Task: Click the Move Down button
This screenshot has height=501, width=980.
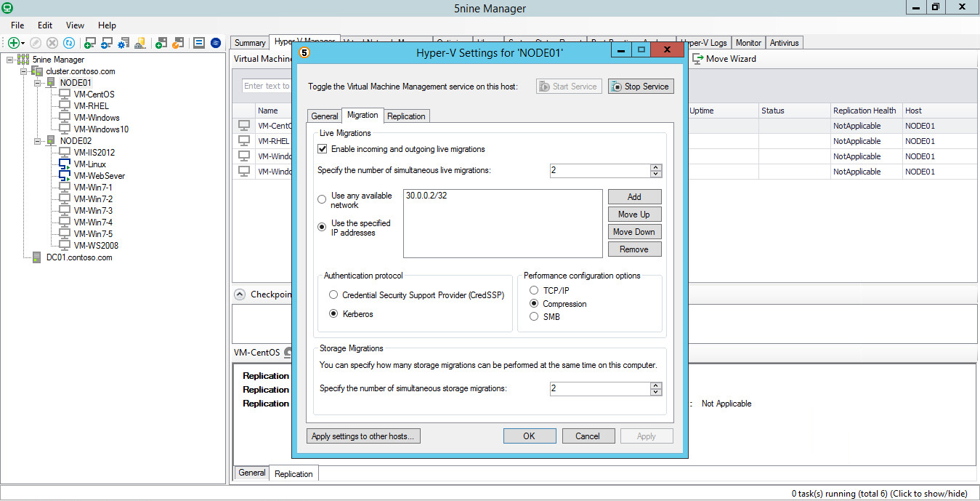Action: (x=634, y=232)
